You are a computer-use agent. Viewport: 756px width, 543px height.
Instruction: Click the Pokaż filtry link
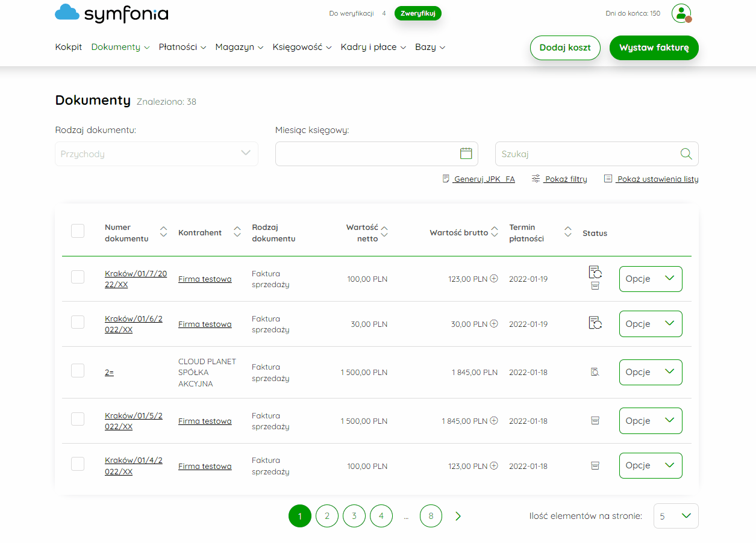[560, 179]
